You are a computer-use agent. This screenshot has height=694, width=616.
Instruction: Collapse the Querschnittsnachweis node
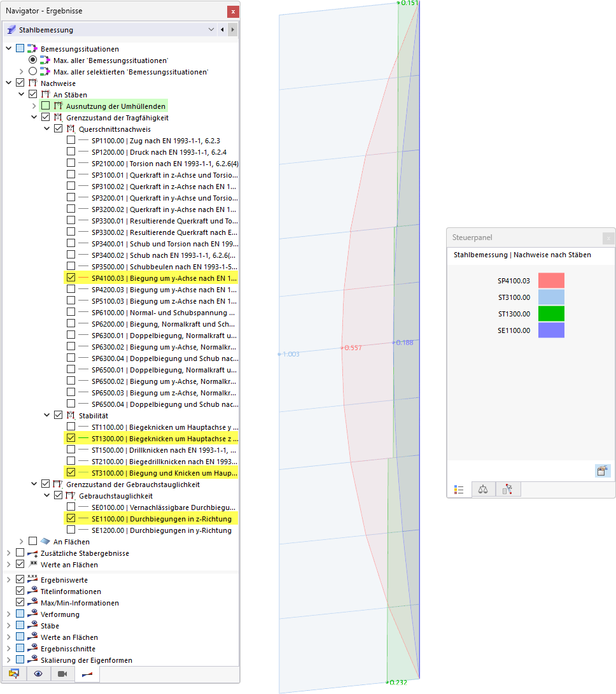47,129
